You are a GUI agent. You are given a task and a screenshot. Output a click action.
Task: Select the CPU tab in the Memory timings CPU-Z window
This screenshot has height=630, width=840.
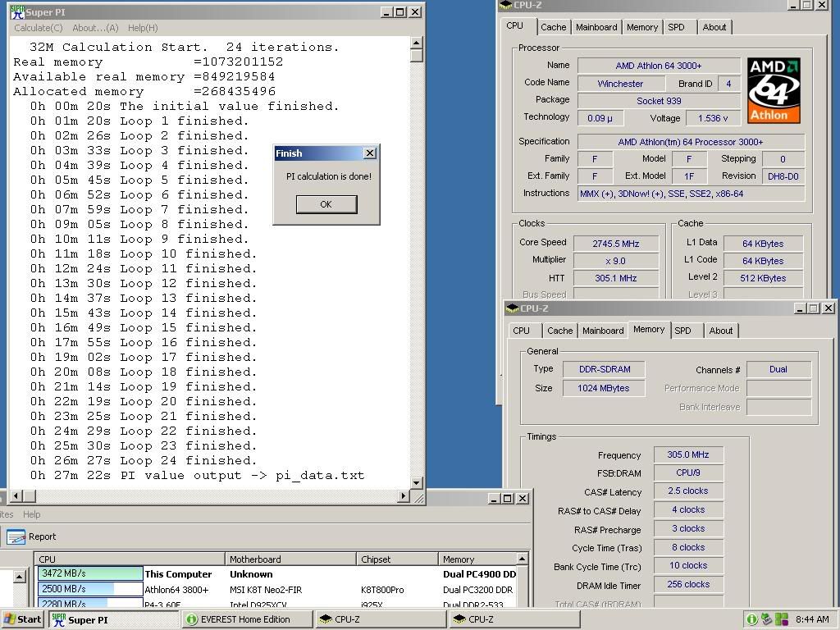(x=521, y=331)
